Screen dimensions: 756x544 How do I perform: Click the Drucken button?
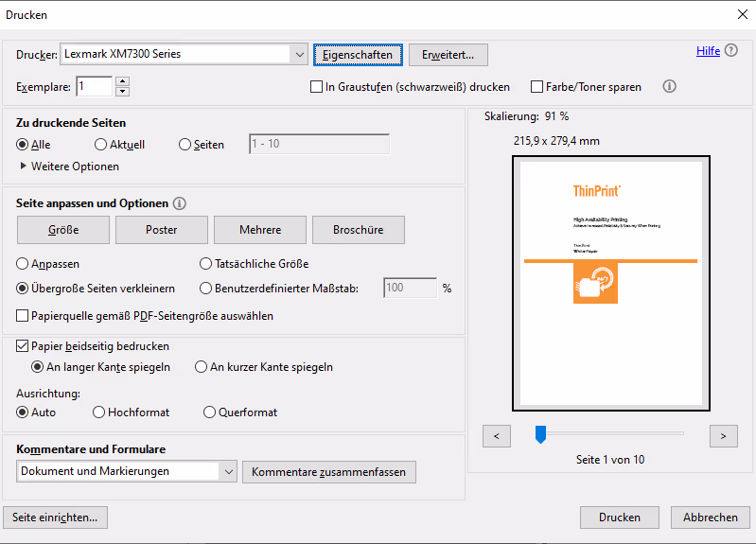click(620, 518)
